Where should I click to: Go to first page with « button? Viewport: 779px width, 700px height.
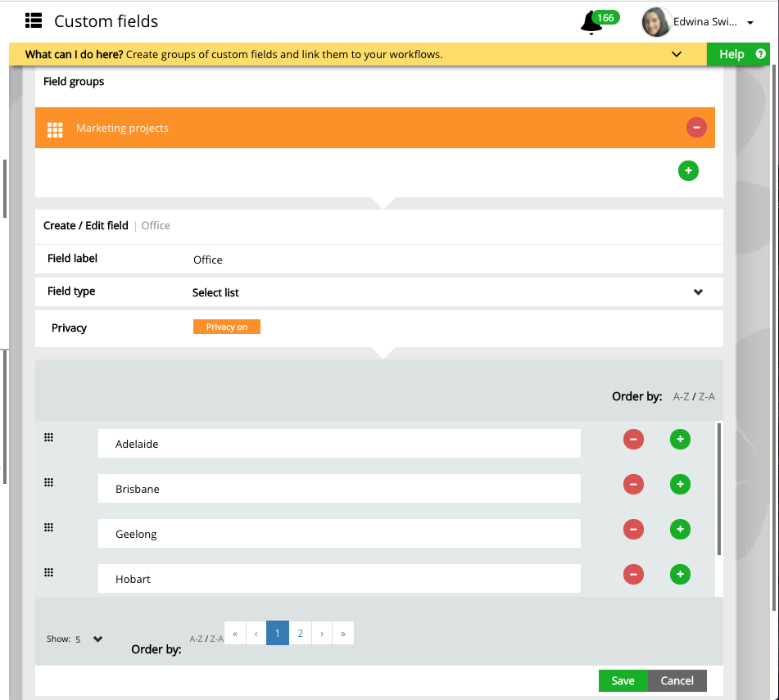point(235,634)
